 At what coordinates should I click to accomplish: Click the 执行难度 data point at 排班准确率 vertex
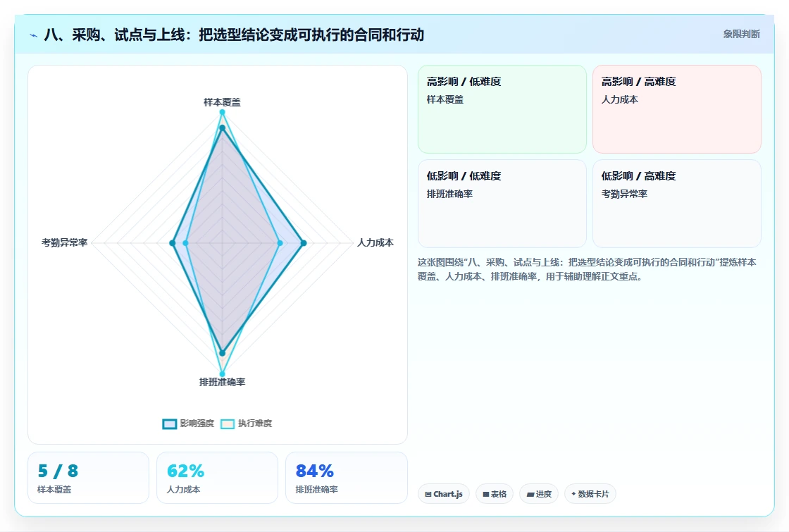pyautogui.click(x=222, y=374)
